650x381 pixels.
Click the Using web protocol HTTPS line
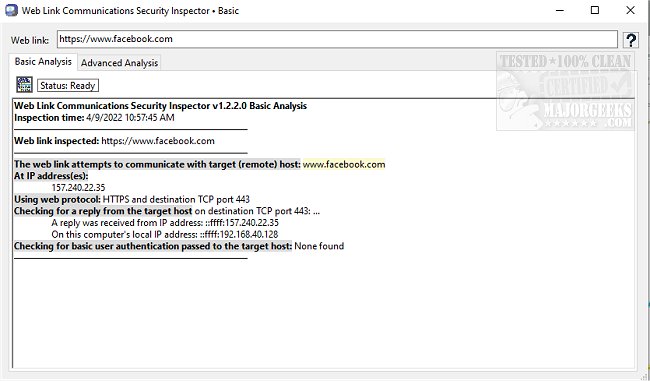click(x=132, y=199)
